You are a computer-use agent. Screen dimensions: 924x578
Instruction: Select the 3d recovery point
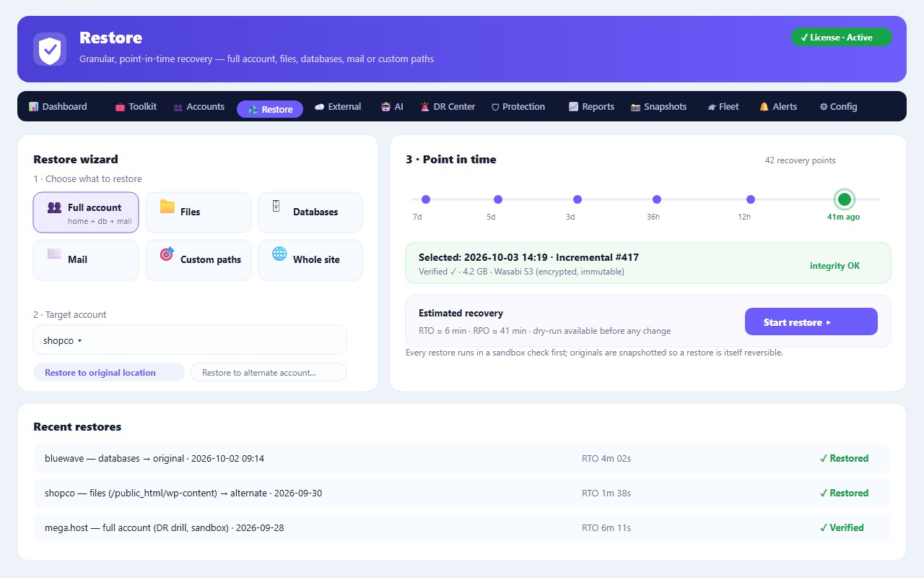coord(577,199)
